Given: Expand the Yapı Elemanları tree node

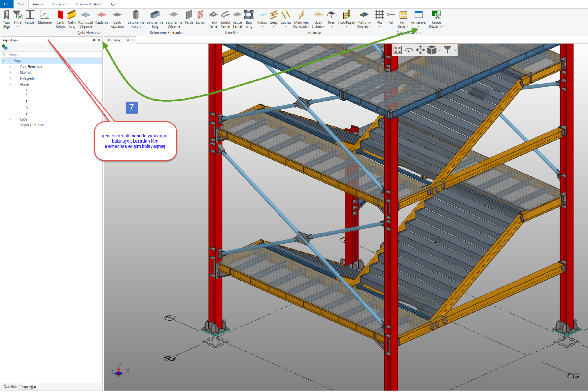Looking at the screenshot, I should (x=10, y=67).
